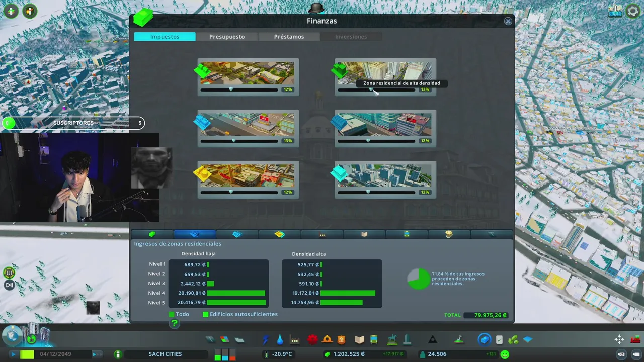Open the Education book icon
Image resolution: width=644 pixels, height=362 pixels.
coord(359,340)
